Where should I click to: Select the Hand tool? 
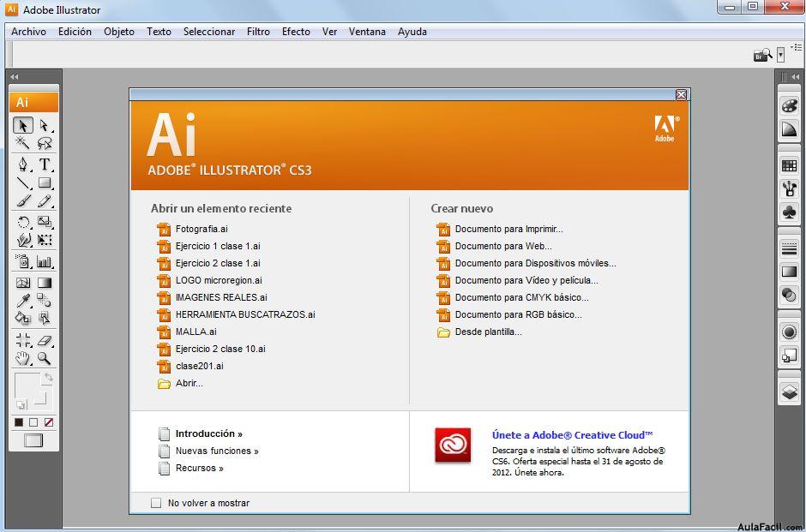22,358
